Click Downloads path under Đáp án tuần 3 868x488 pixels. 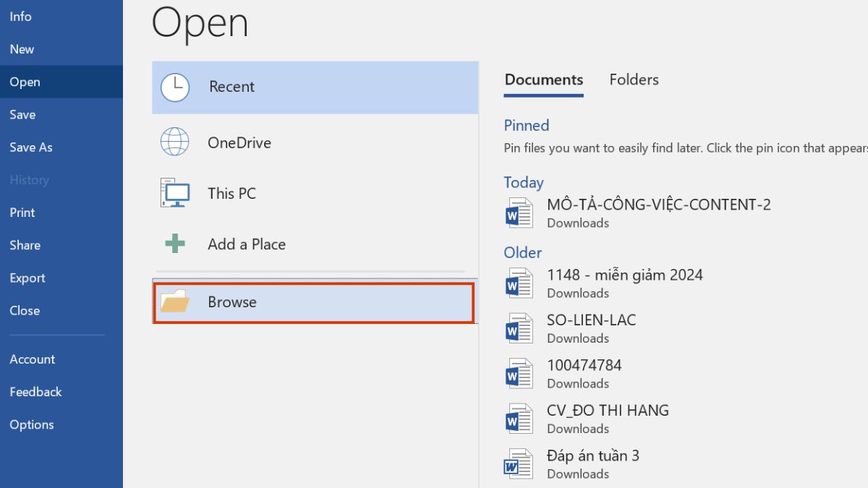[x=578, y=474]
